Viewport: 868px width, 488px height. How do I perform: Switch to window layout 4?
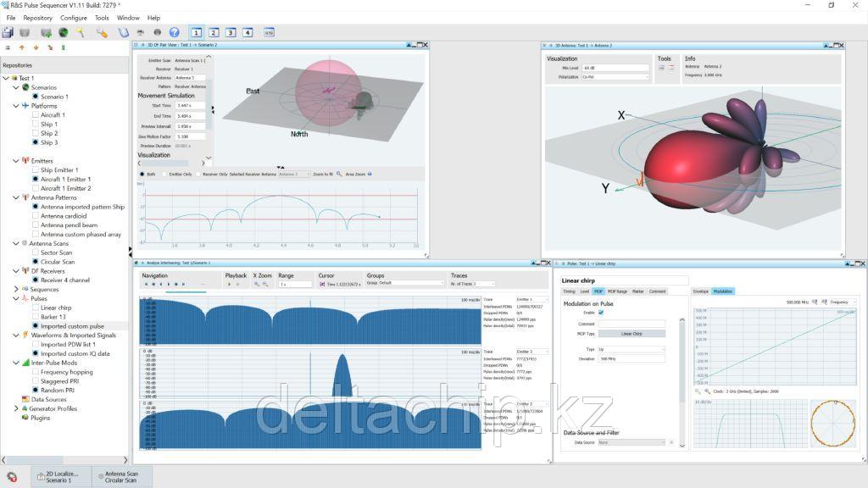coord(248,33)
